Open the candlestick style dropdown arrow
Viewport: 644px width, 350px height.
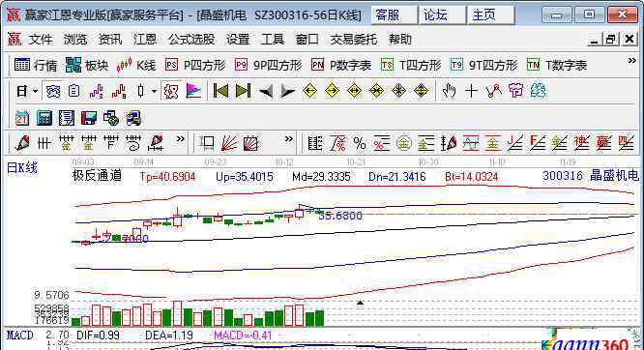click(154, 91)
